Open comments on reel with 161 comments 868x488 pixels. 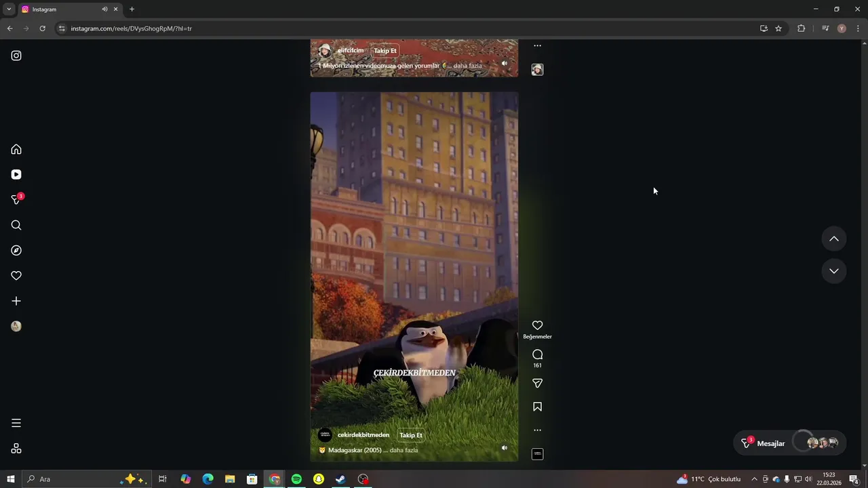tap(537, 354)
